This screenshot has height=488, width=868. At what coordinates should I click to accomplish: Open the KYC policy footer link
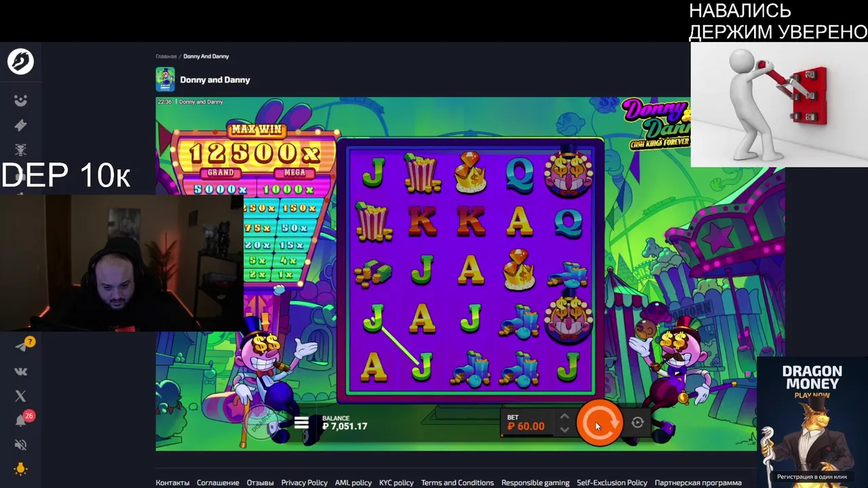[x=397, y=483]
